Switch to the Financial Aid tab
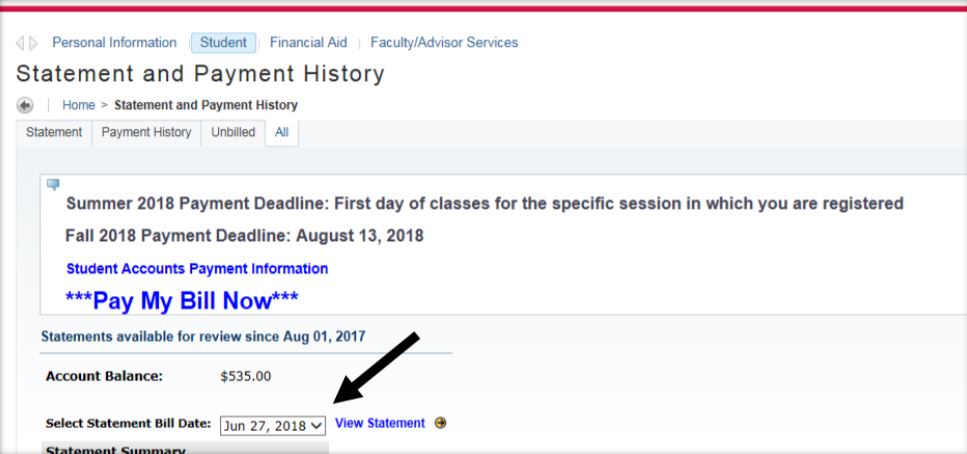The height and width of the screenshot is (454, 967). tap(308, 43)
